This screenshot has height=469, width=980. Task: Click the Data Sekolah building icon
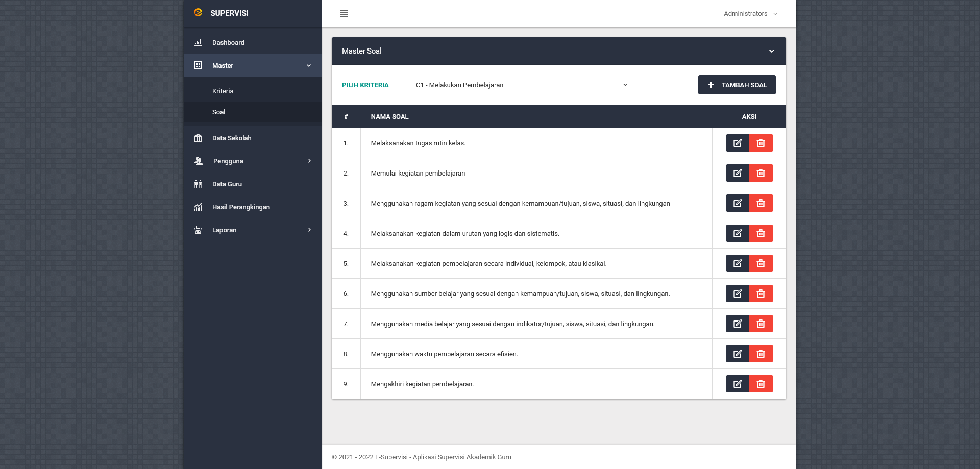(x=198, y=138)
